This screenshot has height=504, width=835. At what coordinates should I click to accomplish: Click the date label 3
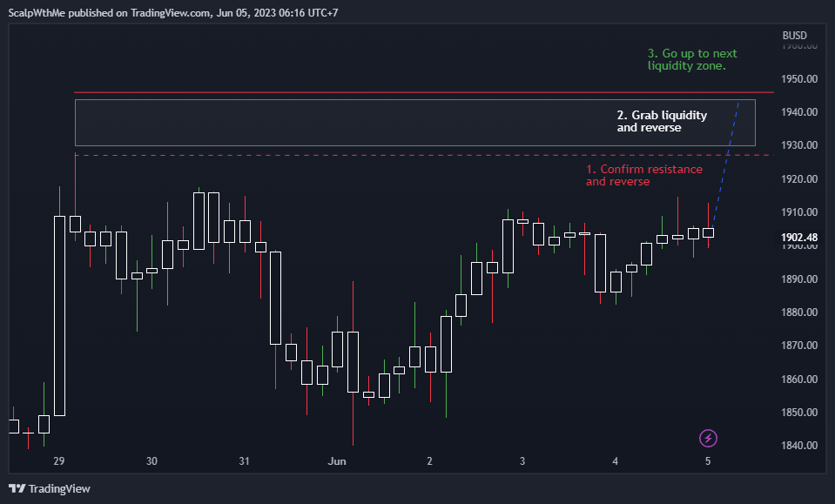(x=522, y=460)
